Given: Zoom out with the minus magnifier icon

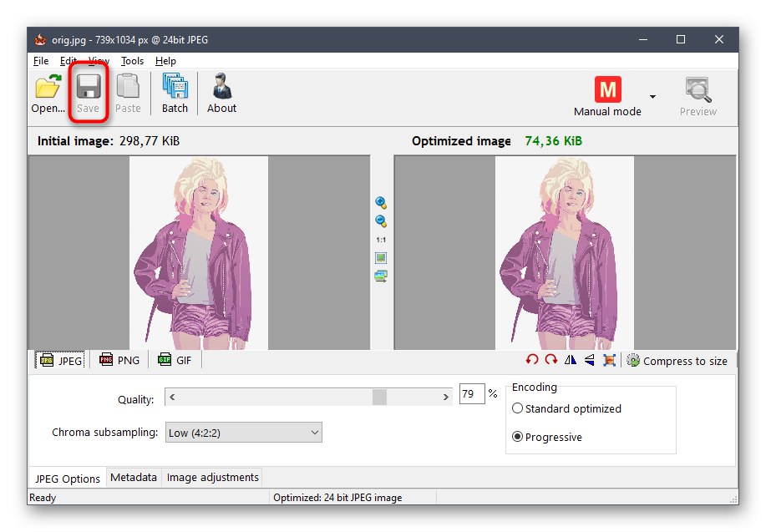Looking at the screenshot, I should tap(381, 221).
